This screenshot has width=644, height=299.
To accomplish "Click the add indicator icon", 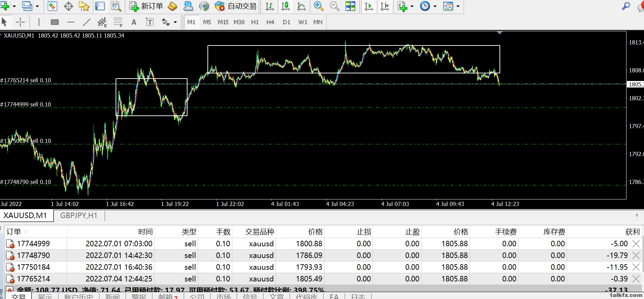I will click(x=402, y=6).
